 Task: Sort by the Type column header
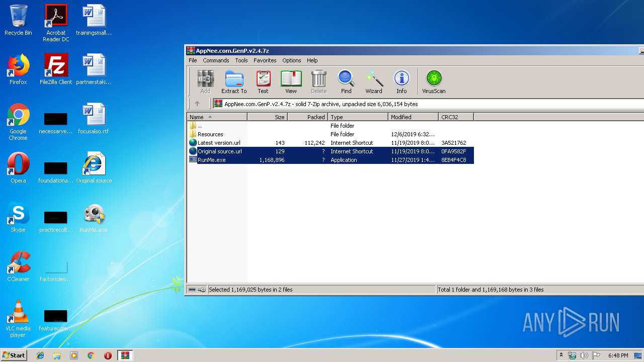358,117
